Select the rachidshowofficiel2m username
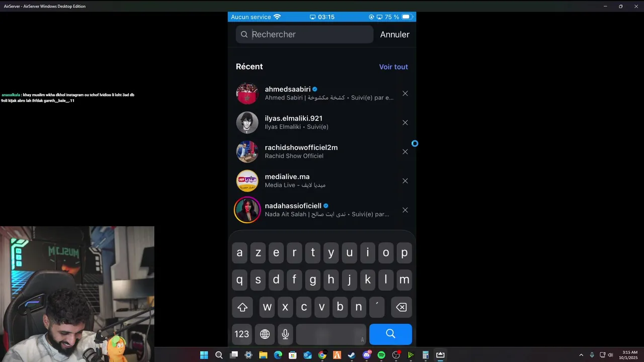 click(x=301, y=147)
